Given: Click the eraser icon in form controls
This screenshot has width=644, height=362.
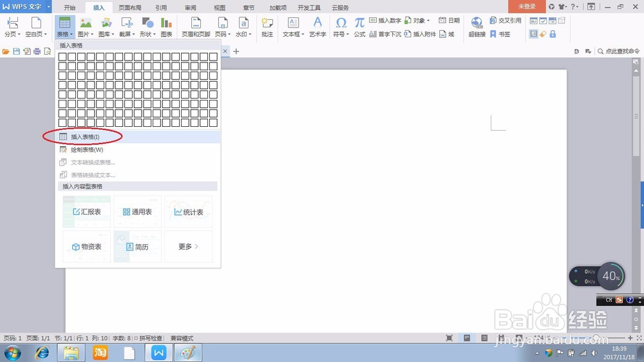Looking at the screenshot, I should click(543, 34).
